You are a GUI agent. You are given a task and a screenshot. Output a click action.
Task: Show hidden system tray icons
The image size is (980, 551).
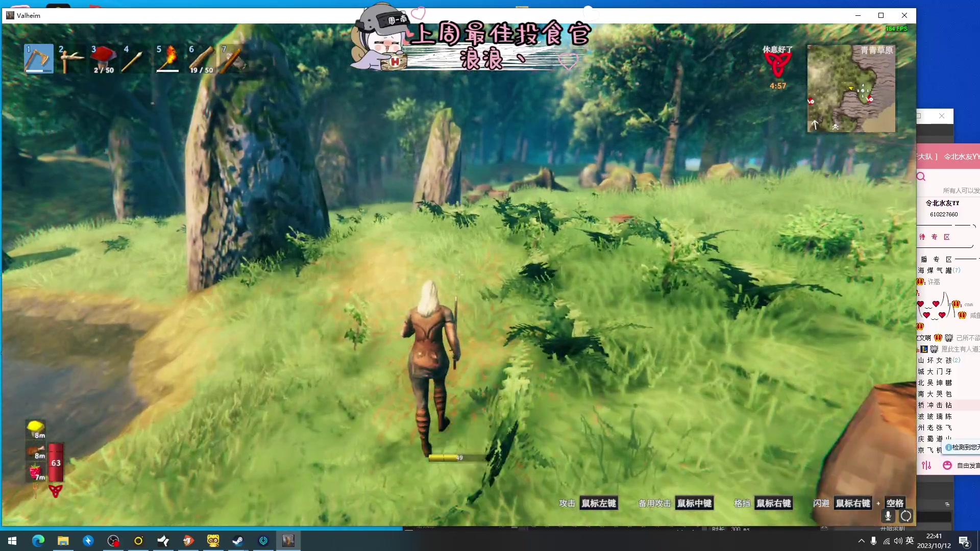click(x=862, y=541)
